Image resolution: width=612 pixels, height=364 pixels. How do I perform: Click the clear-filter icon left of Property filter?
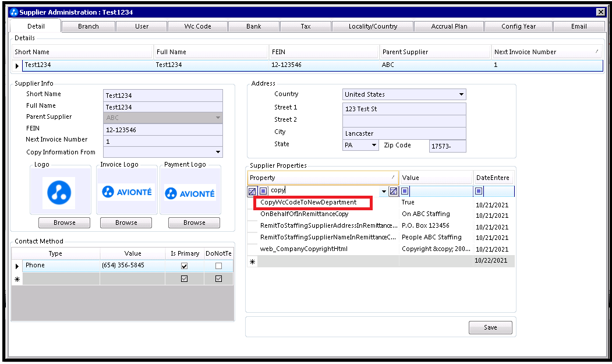click(x=252, y=192)
